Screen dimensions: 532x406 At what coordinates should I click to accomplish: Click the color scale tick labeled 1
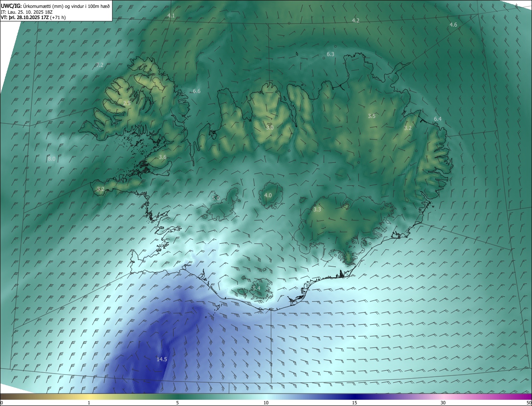coord(89,403)
